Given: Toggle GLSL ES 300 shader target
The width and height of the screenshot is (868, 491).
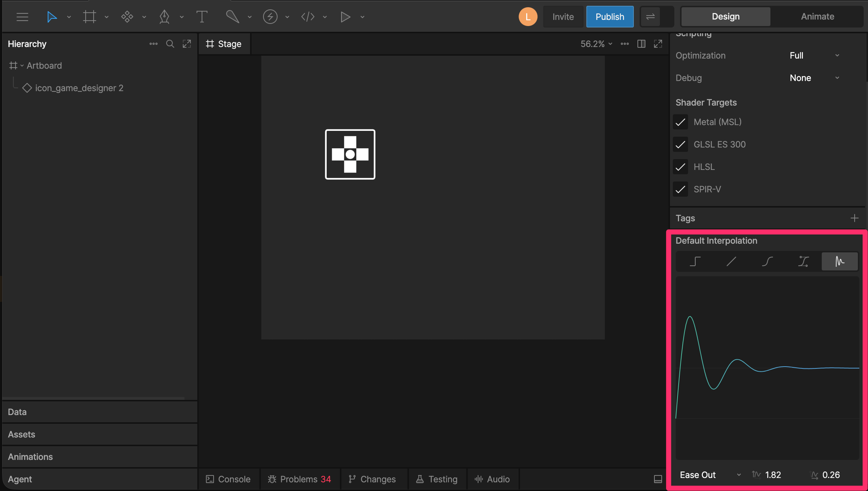Looking at the screenshot, I should [680, 145].
